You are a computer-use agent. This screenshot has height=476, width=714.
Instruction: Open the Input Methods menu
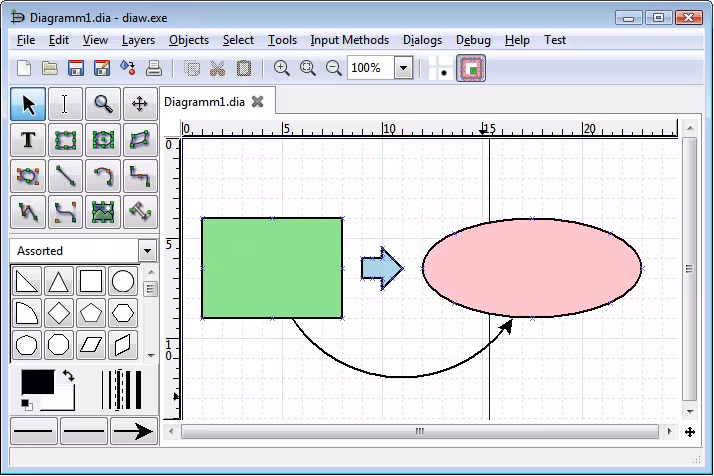(350, 41)
